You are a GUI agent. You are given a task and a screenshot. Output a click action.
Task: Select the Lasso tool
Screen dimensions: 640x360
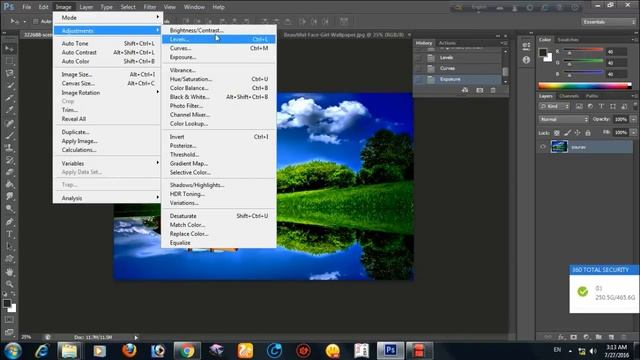pos(9,73)
